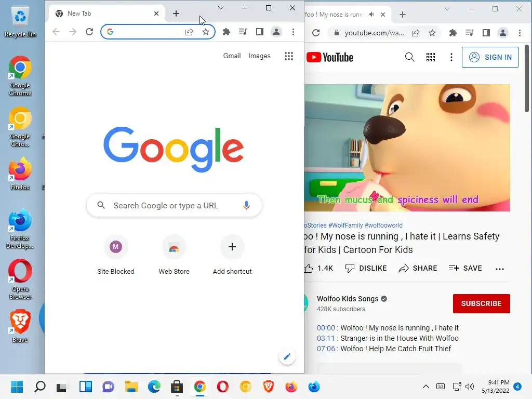This screenshot has width=532, height=399.
Task: Click the reload button in New Tab window
Action: click(x=89, y=32)
